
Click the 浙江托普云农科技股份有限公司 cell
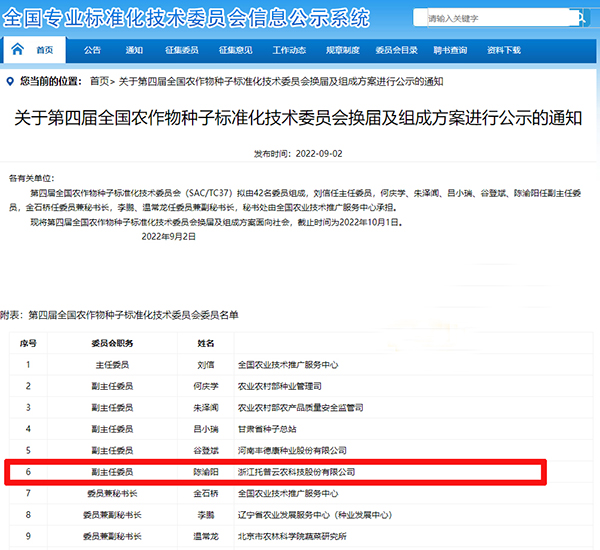click(296, 471)
